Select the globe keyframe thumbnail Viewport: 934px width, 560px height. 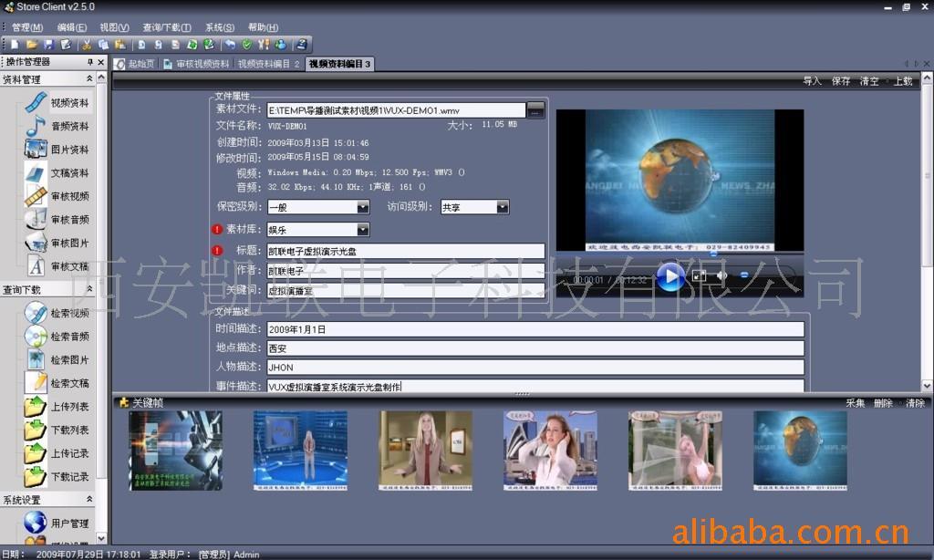(x=800, y=451)
